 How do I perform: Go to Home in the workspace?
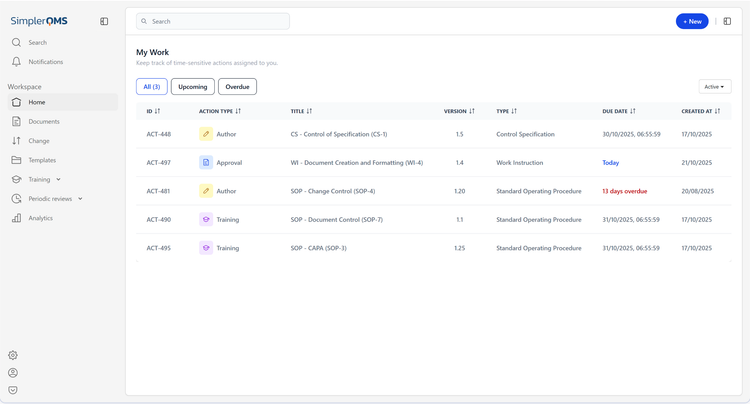tap(63, 102)
